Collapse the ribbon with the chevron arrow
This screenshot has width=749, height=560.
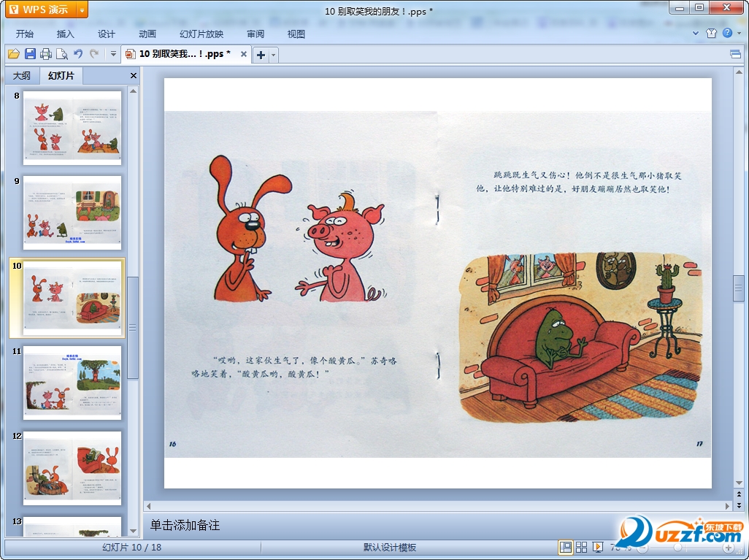point(696,34)
